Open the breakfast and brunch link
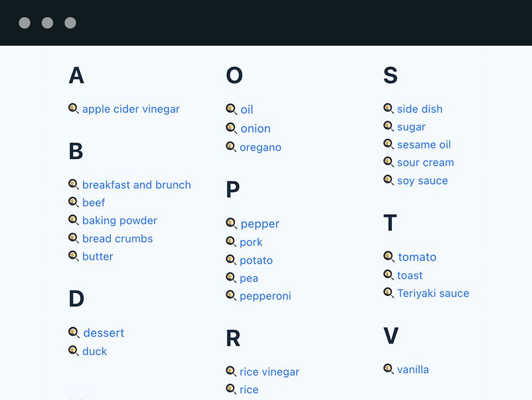This screenshot has height=400, width=532. [x=137, y=185]
